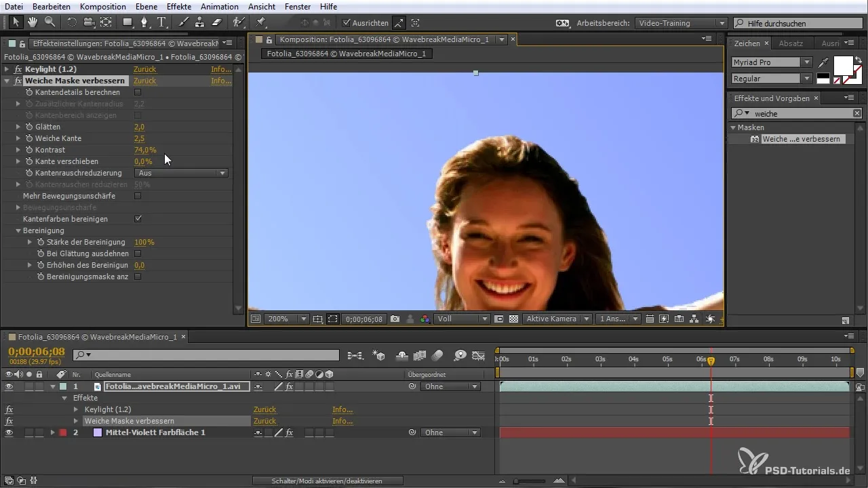Hide the Mittel-Violett Farbfläche 1 layer
The width and height of the screenshot is (868, 488).
(x=9, y=432)
